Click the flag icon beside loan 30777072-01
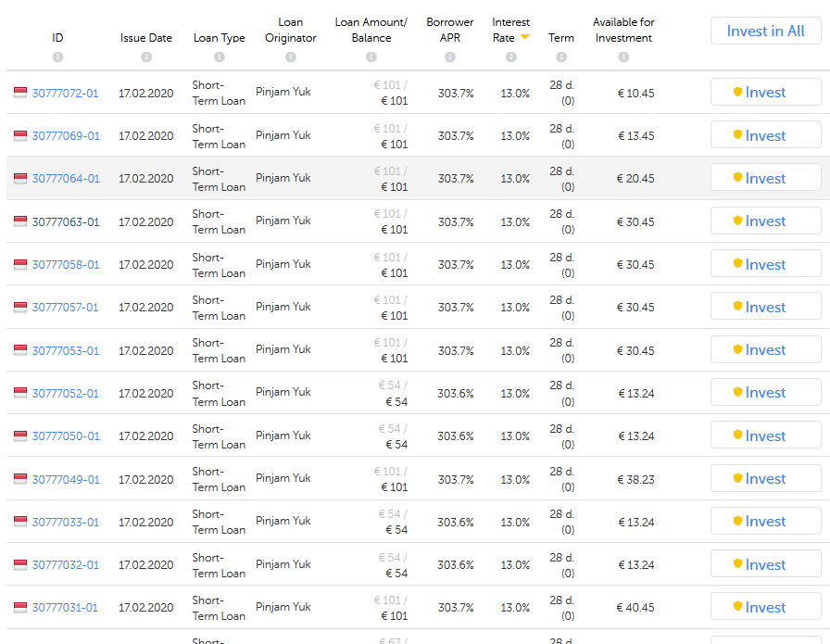 (20, 93)
